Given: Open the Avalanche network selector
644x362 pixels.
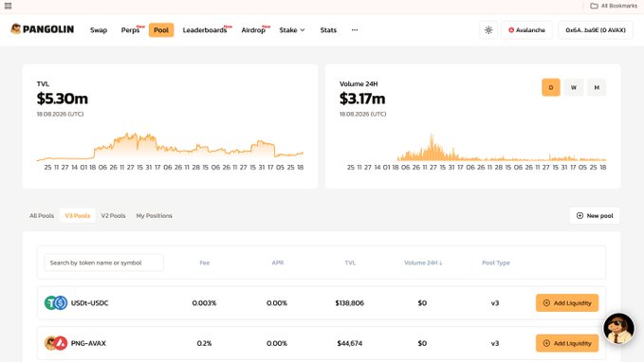Looking at the screenshot, I should click(x=526, y=30).
